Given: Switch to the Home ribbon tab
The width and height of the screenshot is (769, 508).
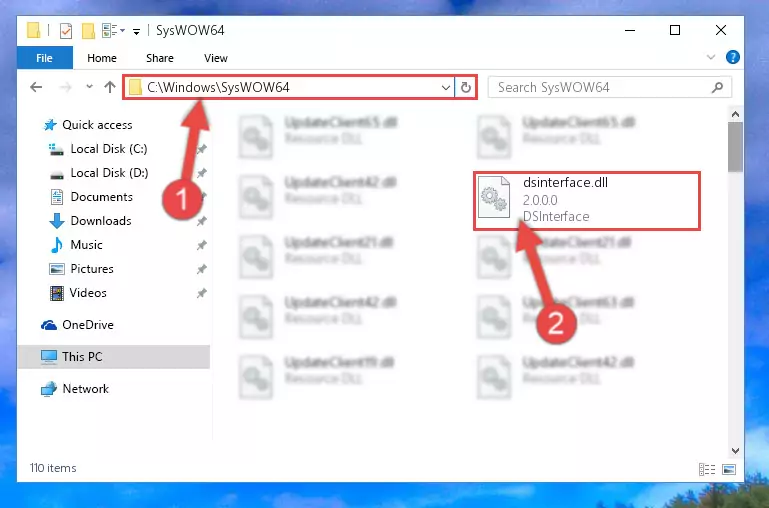Looking at the screenshot, I should coord(102,58).
